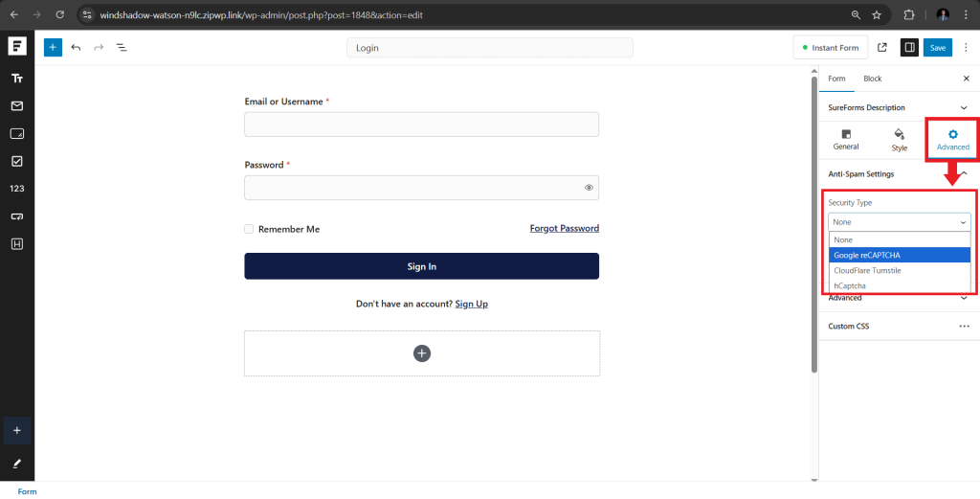Reload the browser page
Screen dimensions: 980x499
pos(59,14)
